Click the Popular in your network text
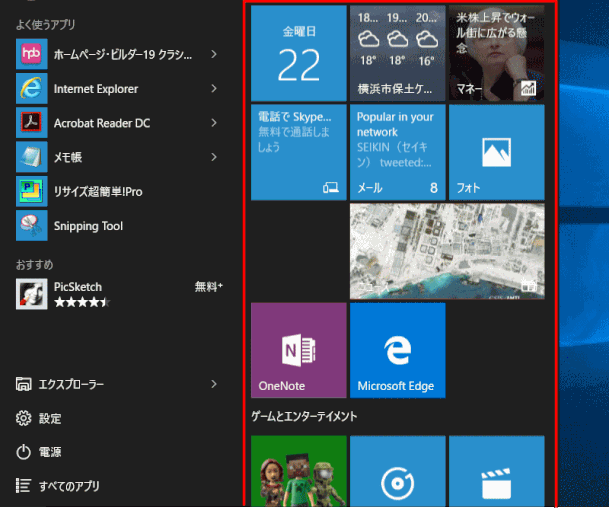The height and width of the screenshot is (508, 609). pyautogui.click(x=395, y=124)
